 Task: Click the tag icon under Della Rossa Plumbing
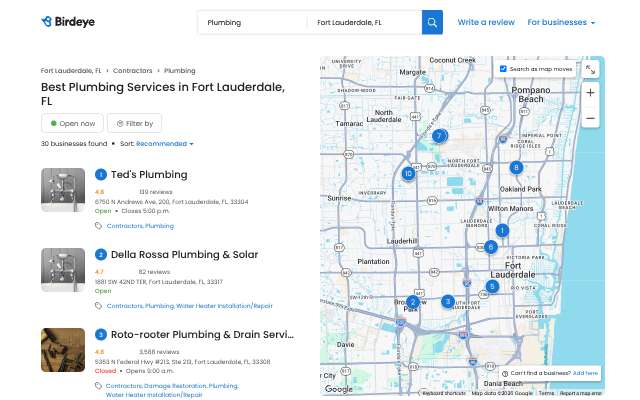tap(98, 306)
